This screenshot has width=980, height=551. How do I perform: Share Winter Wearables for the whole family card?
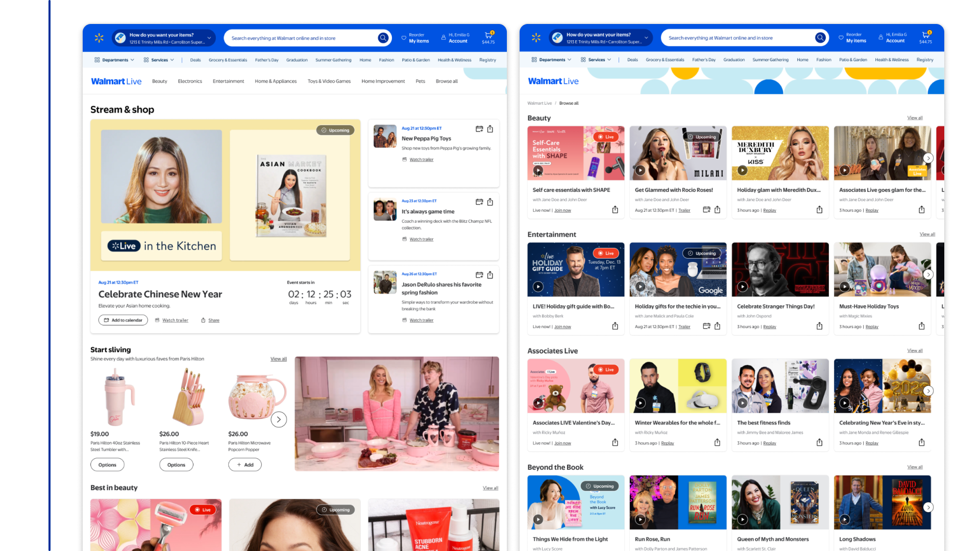717,442
